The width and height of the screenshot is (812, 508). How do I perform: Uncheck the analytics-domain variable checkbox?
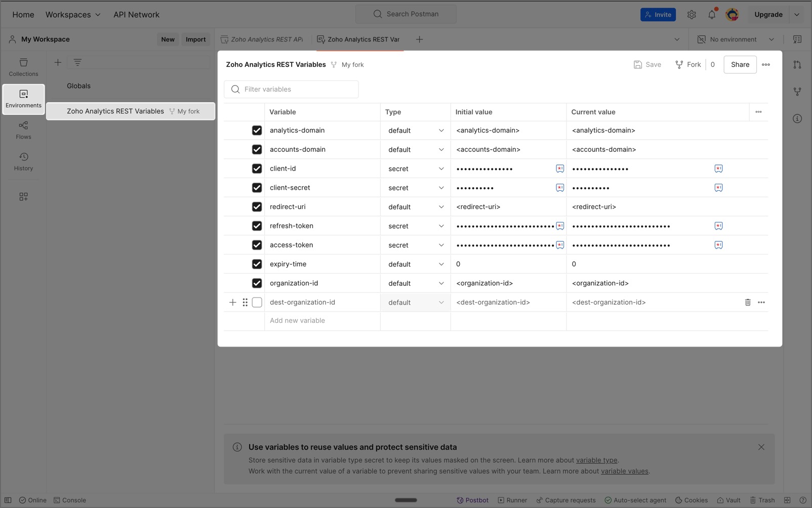tap(257, 131)
